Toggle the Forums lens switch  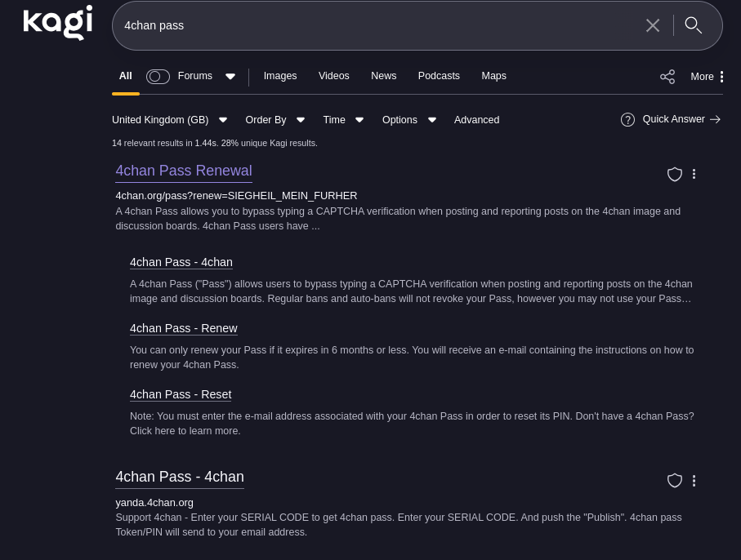[158, 77]
